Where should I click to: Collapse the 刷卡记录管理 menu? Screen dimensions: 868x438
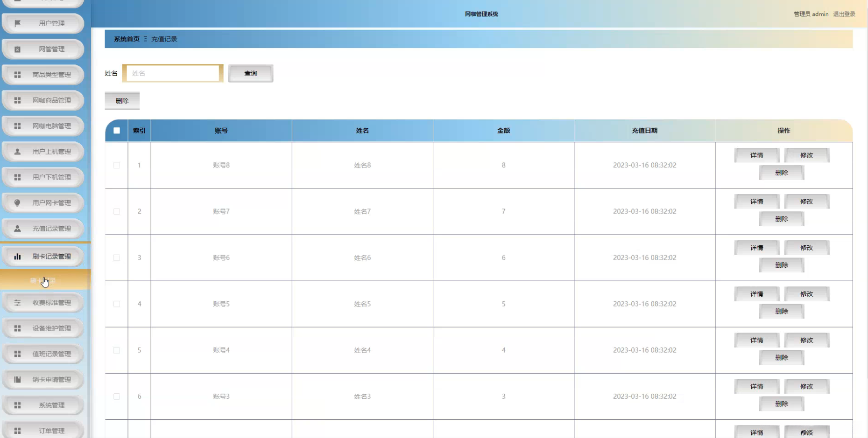point(43,257)
